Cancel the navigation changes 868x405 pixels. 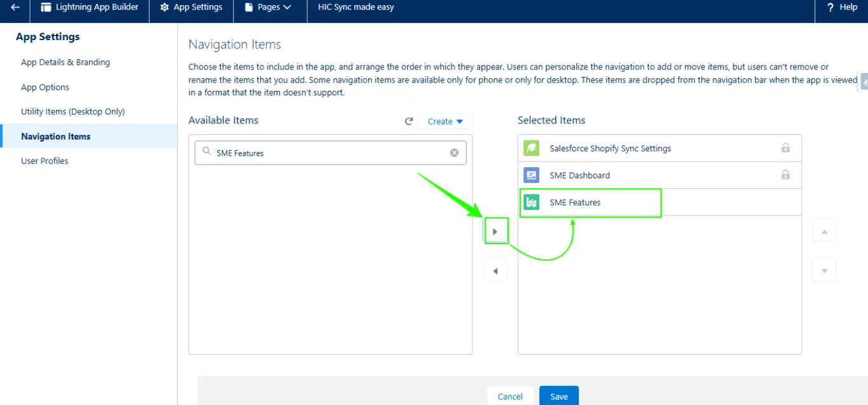[510, 396]
